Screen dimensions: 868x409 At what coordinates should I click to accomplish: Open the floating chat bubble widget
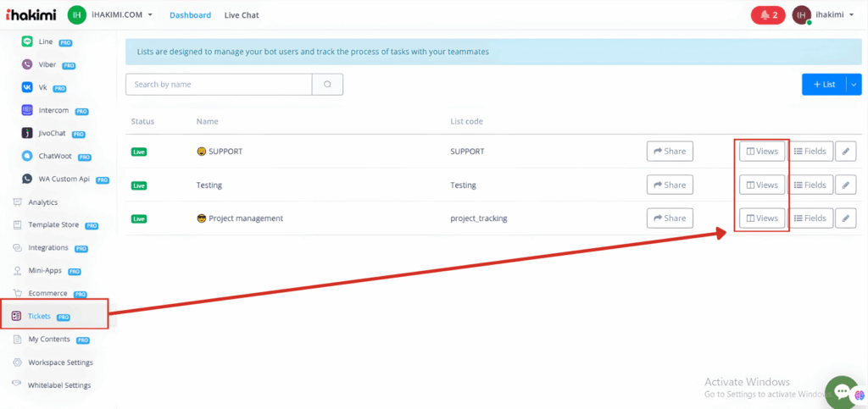841,391
